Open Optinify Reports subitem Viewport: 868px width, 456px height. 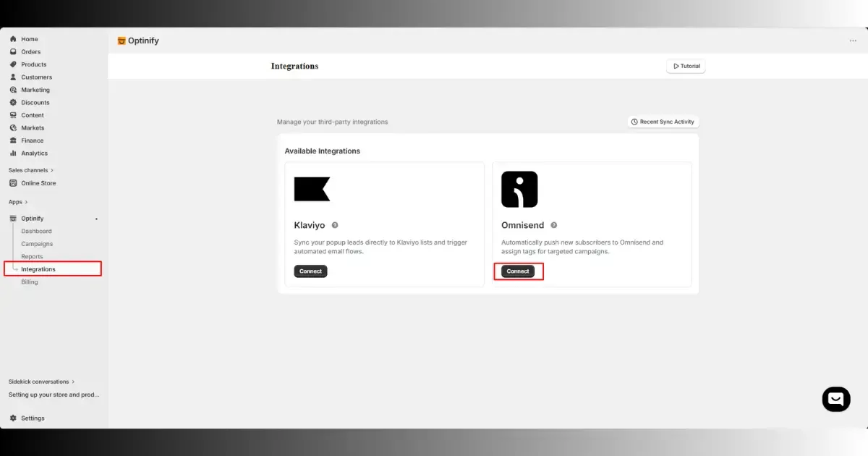coord(32,256)
